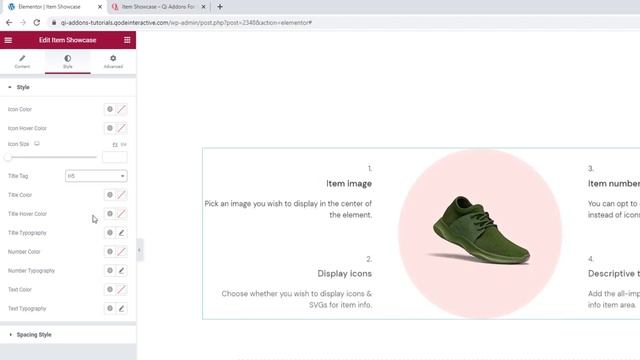Edit Number Typography with pencil icon
Viewport: 640px width, 360px height.
pos(122,271)
